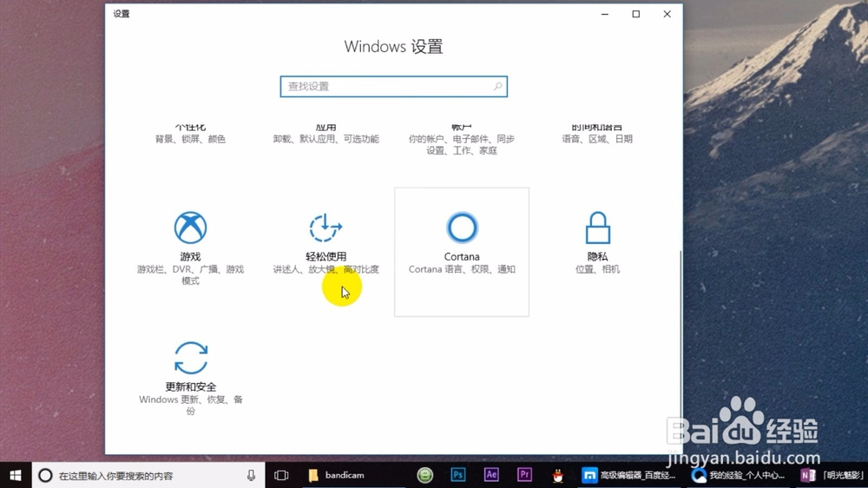Switch to 我的经验_个人中心 browser window
The image size is (868, 488).
738,475
